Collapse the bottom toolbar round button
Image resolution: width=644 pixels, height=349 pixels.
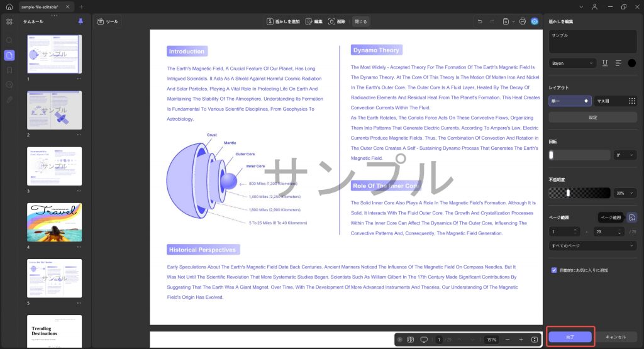399,340
